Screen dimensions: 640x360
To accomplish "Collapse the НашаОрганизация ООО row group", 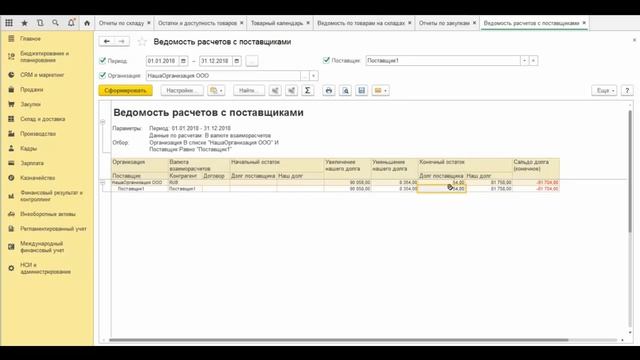I will click(x=103, y=182).
